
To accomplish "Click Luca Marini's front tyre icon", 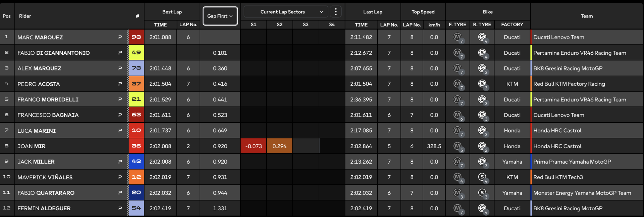I will [x=458, y=131].
